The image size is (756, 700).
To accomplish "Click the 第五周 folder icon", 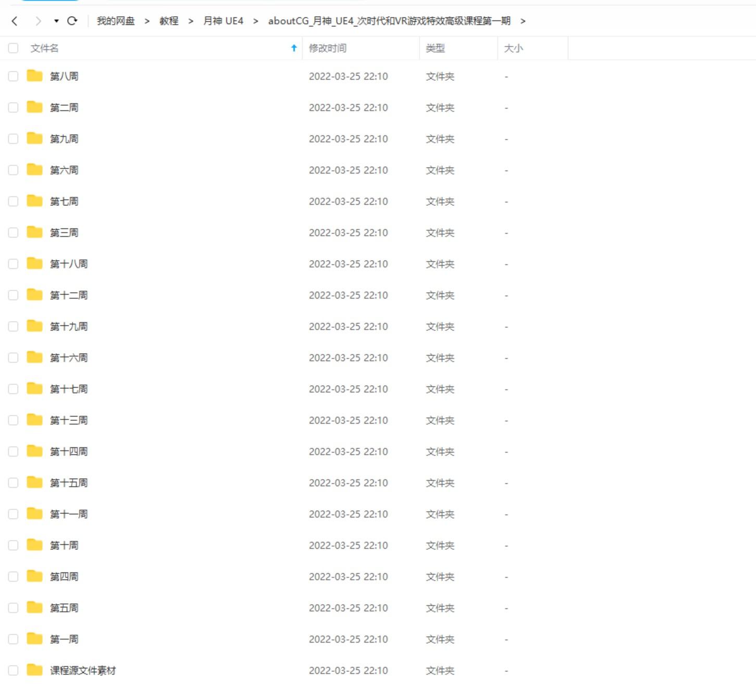I will (x=34, y=607).
